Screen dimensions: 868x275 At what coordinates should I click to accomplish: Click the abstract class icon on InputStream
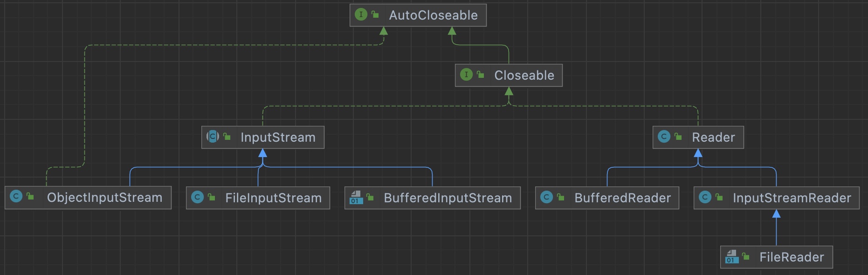pos(213,137)
